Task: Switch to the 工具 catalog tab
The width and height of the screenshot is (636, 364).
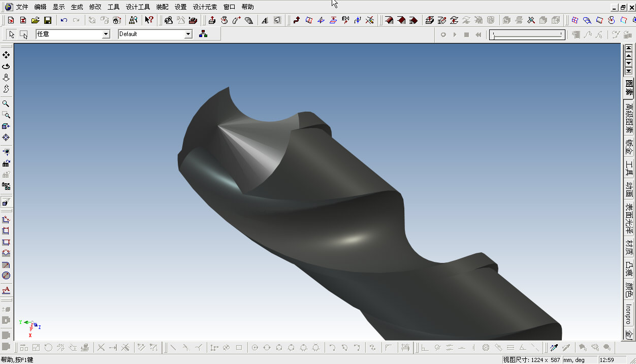Action: click(x=629, y=168)
